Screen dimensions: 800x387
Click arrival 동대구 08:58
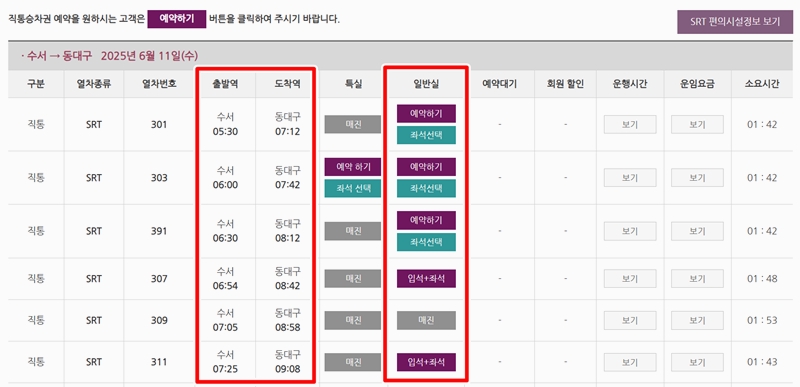point(288,320)
